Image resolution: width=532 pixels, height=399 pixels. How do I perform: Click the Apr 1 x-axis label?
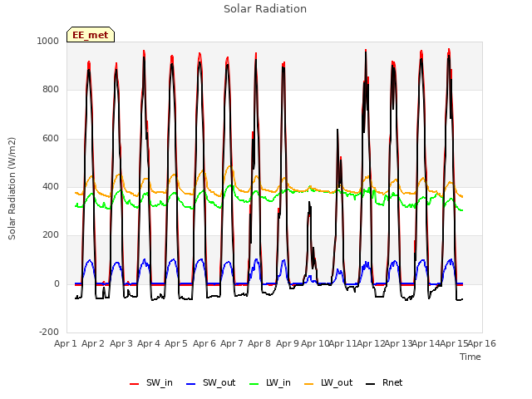coord(66,343)
